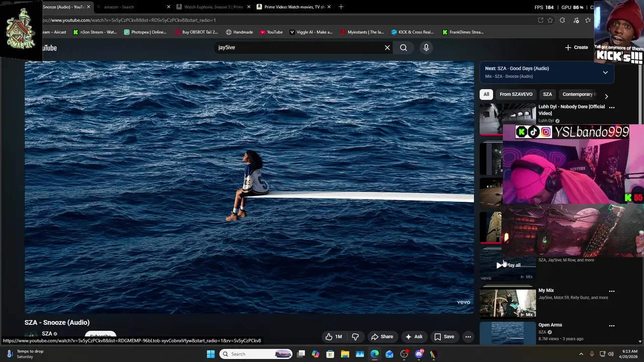This screenshot has width=644, height=362.
Task: Click the taskbar Search box
Action: pos(257,354)
